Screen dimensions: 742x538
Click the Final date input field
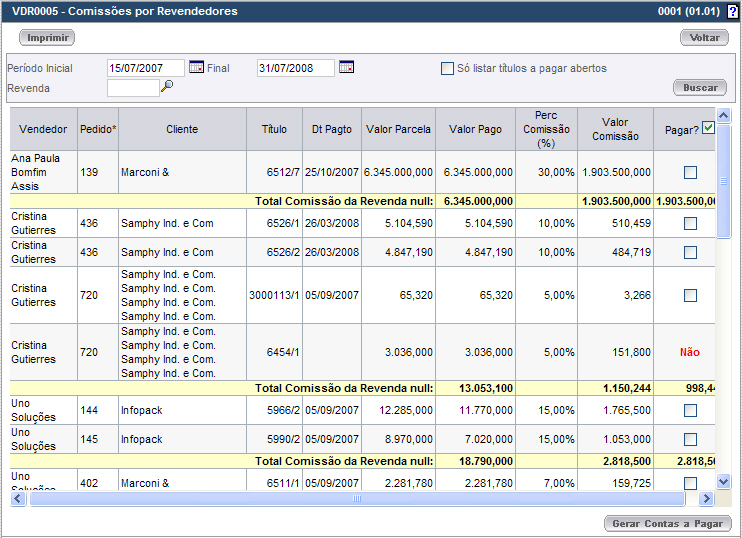(296, 68)
